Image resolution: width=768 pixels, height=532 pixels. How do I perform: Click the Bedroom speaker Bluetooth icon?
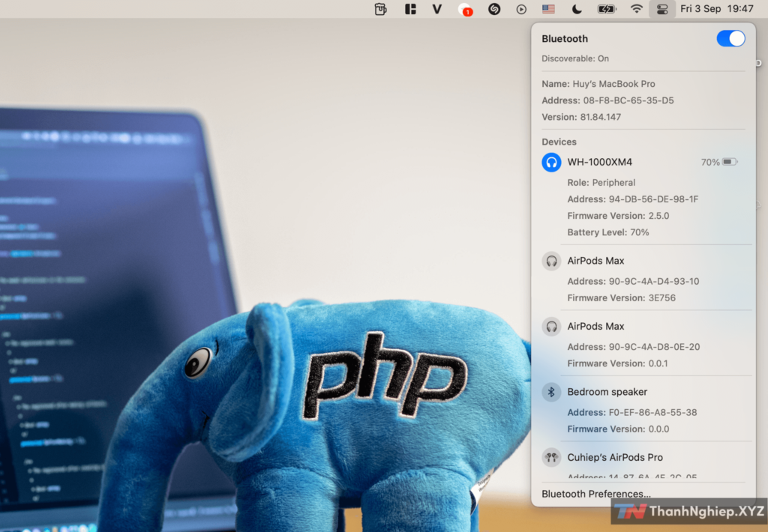551,392
